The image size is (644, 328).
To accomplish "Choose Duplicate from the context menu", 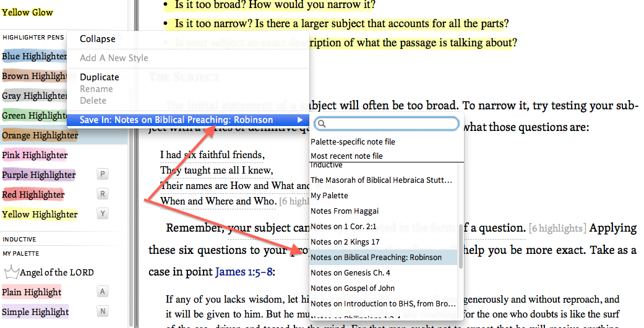I will click(100, 77).
